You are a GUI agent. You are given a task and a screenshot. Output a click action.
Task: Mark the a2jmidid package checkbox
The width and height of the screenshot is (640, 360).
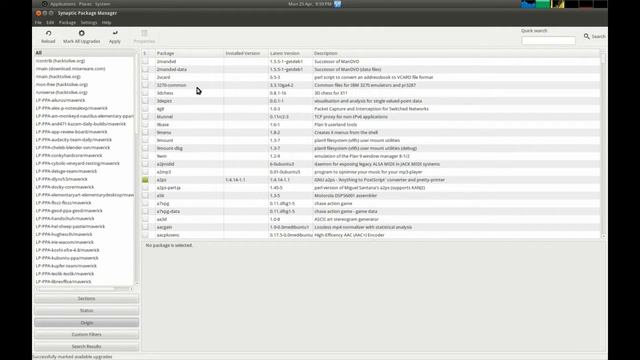click(145, 164)
